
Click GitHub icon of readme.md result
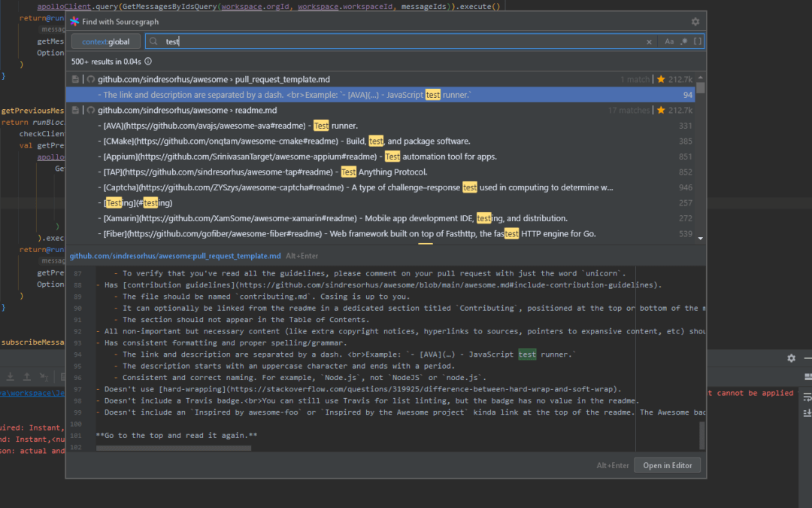coord(91,111)
